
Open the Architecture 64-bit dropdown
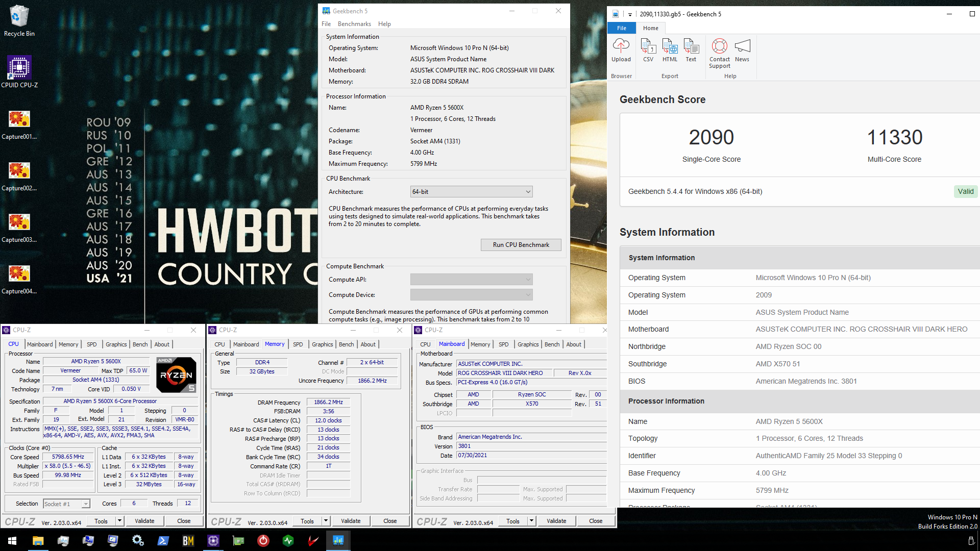[472, 192]
